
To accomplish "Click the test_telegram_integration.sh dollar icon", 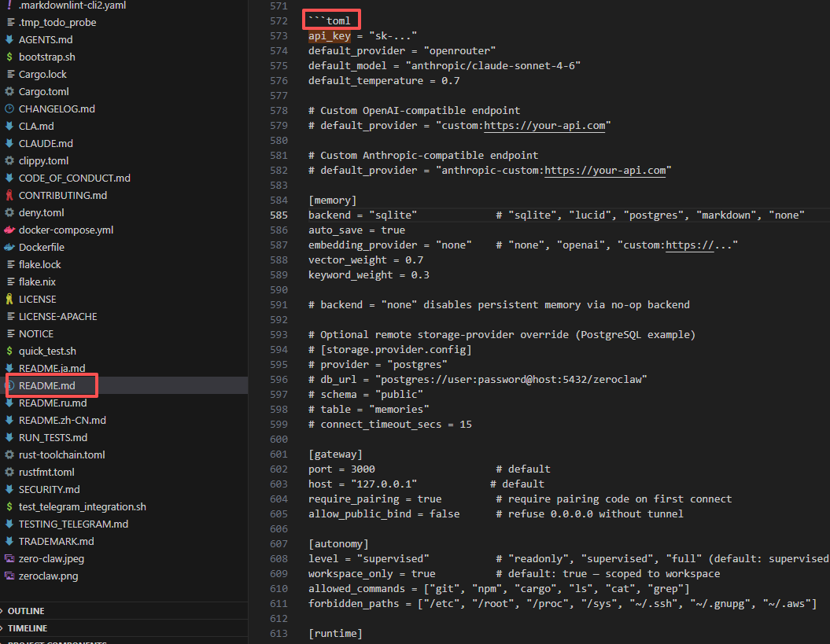I will pos(9,506).
